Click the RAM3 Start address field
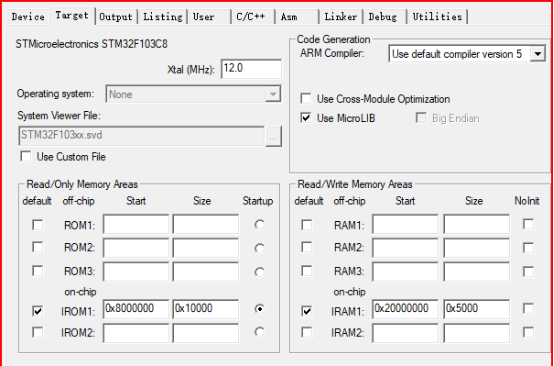This screenshot has width=554, height=366. tap(405, 271)
